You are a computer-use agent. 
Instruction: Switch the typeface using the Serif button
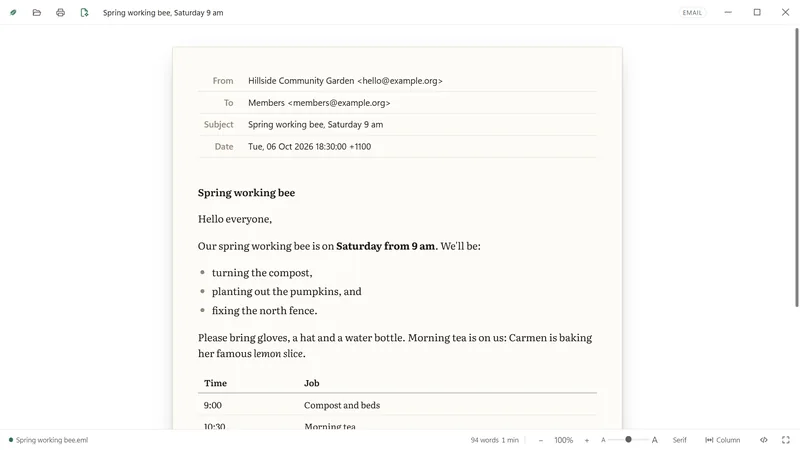pos(679,440)
